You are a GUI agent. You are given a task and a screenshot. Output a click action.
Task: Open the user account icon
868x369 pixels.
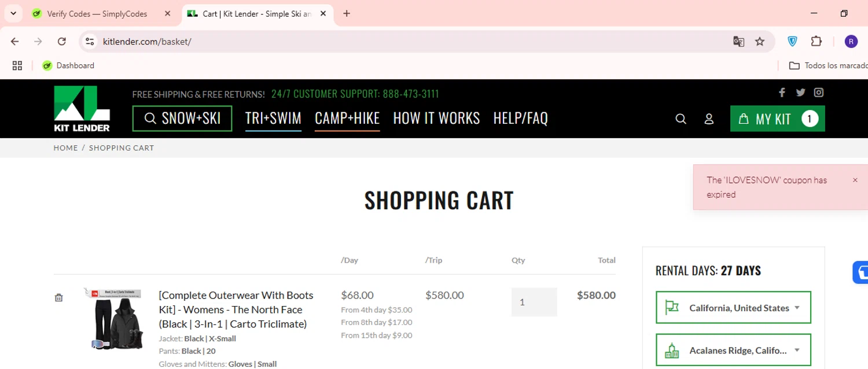click(x=709, y=119)
